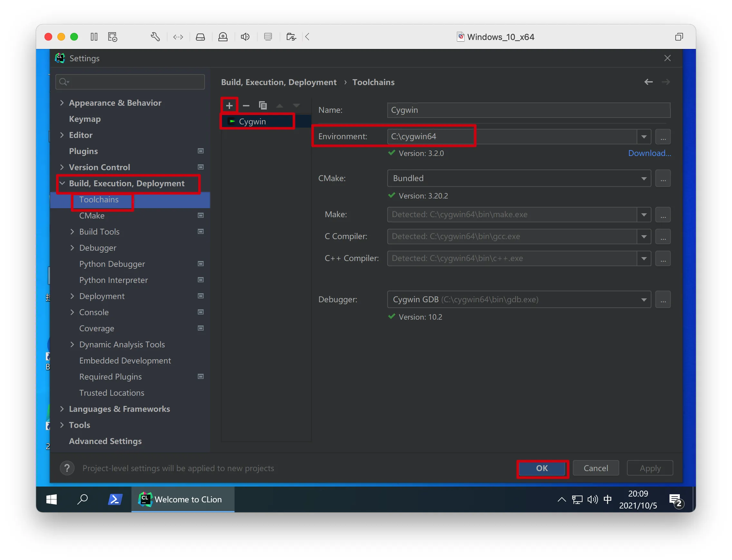
Task: Click the VM sound speaker icon
Action: (x=245, y=37)
